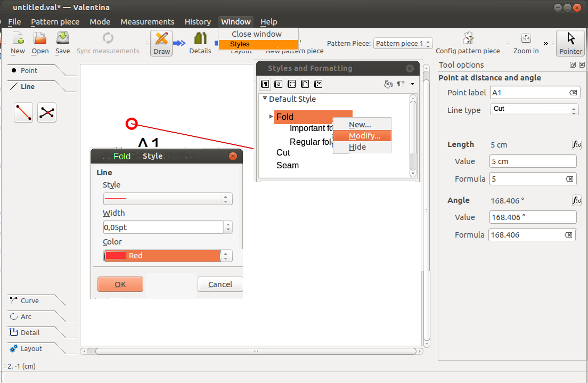Click Fill Format Mode paint bucket icon
The height and width of the screenshot is (383, 588).
[388, 84]
